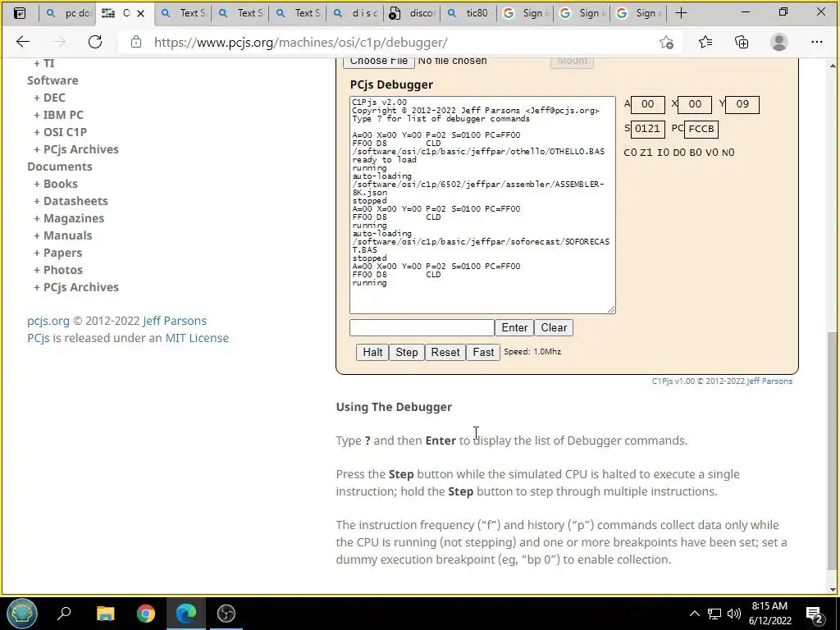Expand the OSI C1P section
The height and width of the screenshot is (630, 840).
coord(60,132)
